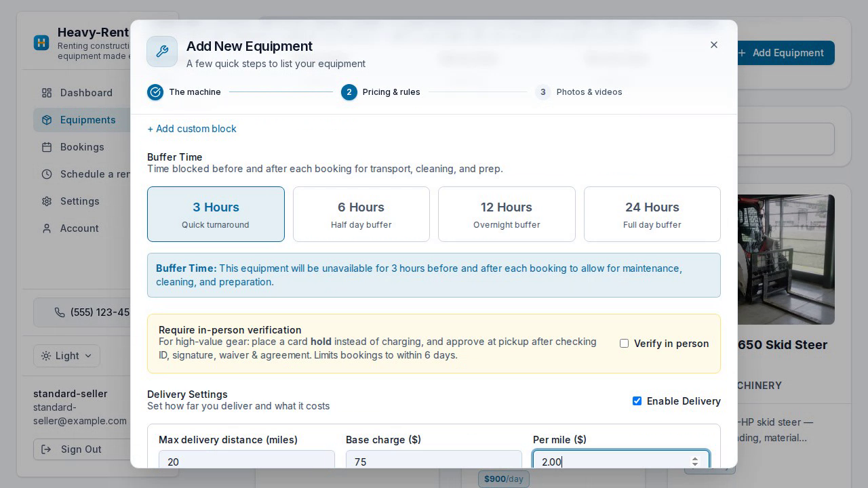The width and height of the screenshot is (868, 488).
Task: Choose the 6 Hours half day buffer
Action: coord(361,214)
